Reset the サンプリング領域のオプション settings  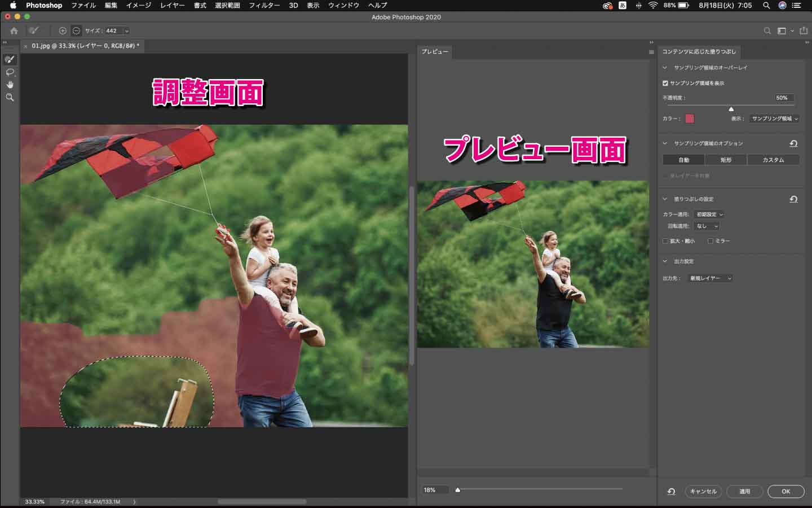click(x=794, y=143)
